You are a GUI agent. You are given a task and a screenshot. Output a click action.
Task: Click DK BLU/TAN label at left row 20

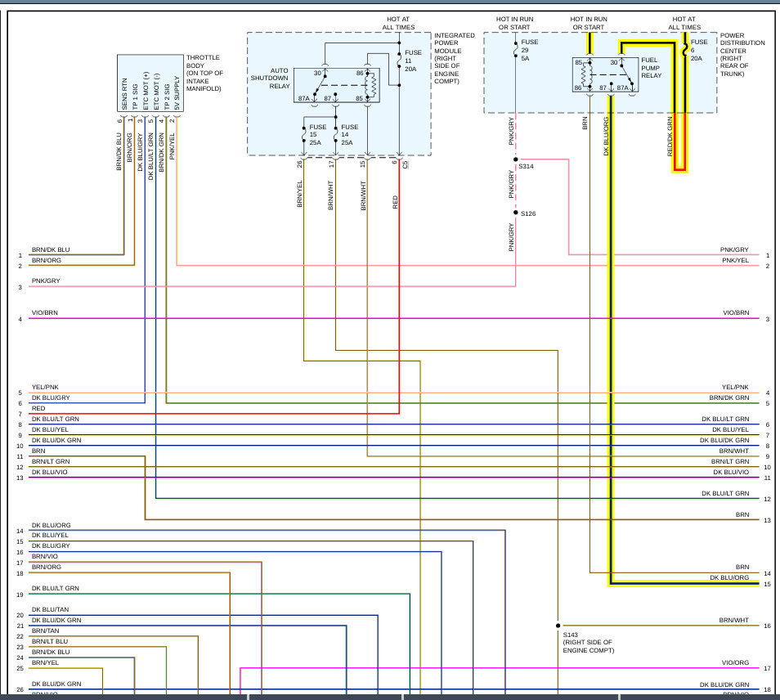pyautogui.click(x=50, y=609)
